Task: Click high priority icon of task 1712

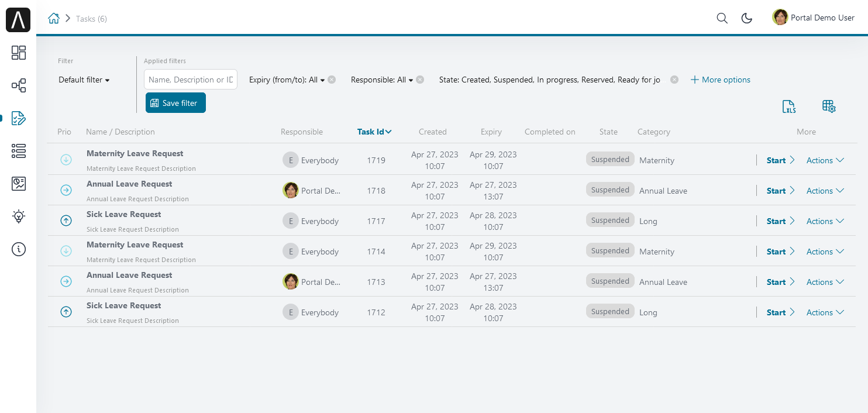Action: pyautogui.click(x=66, y=312)
